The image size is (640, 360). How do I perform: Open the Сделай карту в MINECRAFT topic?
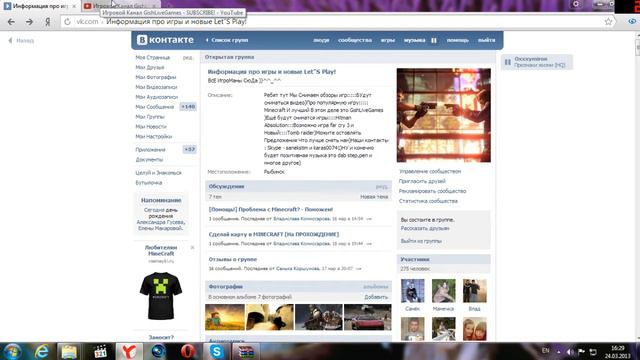(273, 234)
